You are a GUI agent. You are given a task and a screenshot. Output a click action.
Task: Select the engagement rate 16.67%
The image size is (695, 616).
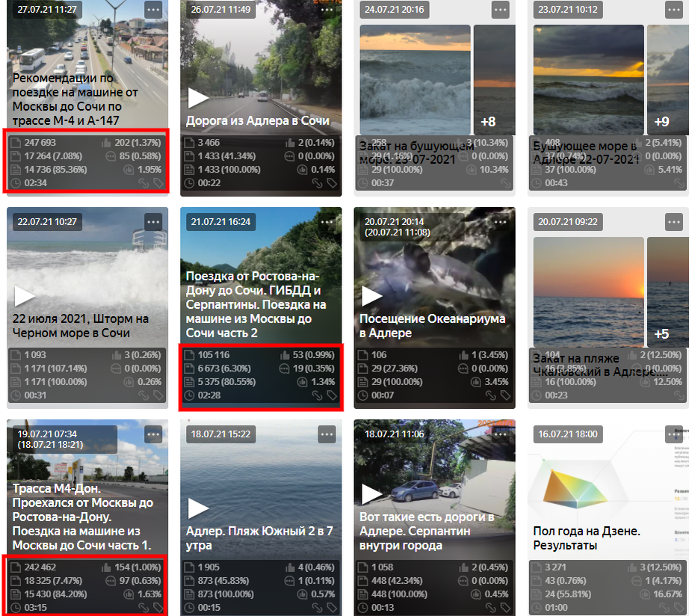[x=667, y=594]
